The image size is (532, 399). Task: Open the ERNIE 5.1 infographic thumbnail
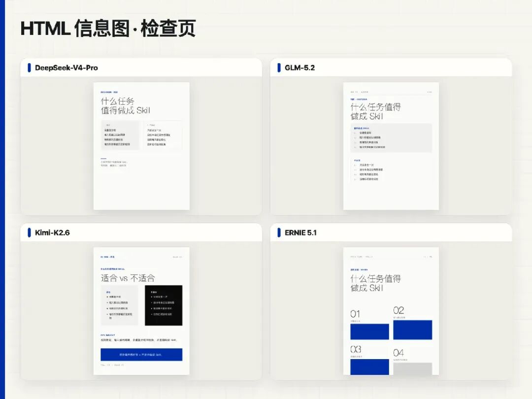coord(391,311)
